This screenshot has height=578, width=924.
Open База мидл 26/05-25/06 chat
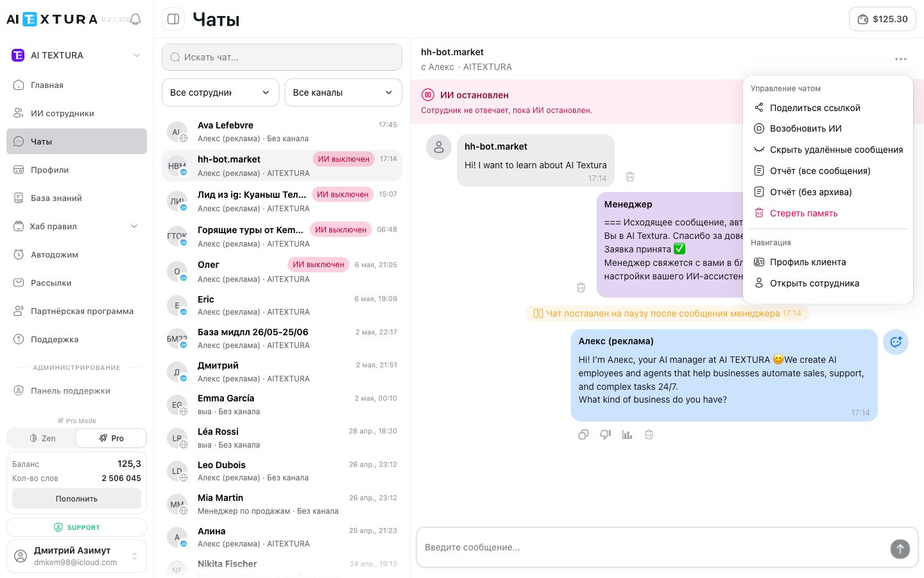pos(282,338)
